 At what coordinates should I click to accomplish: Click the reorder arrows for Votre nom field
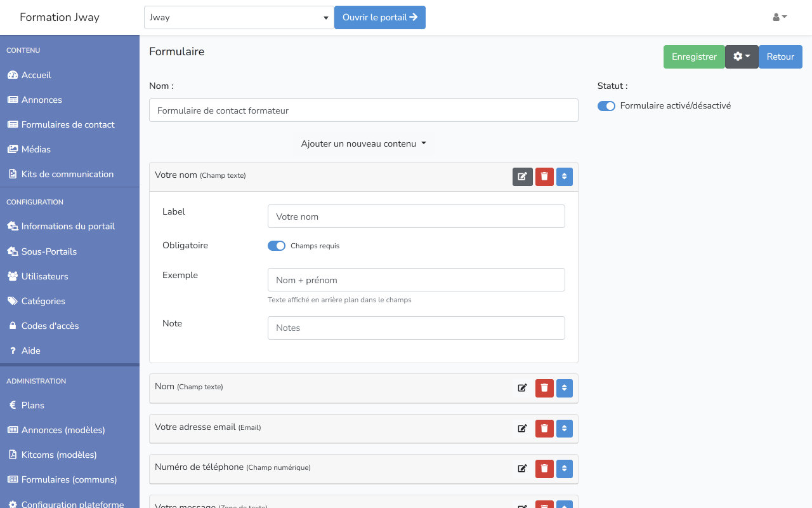click(564, 177)
